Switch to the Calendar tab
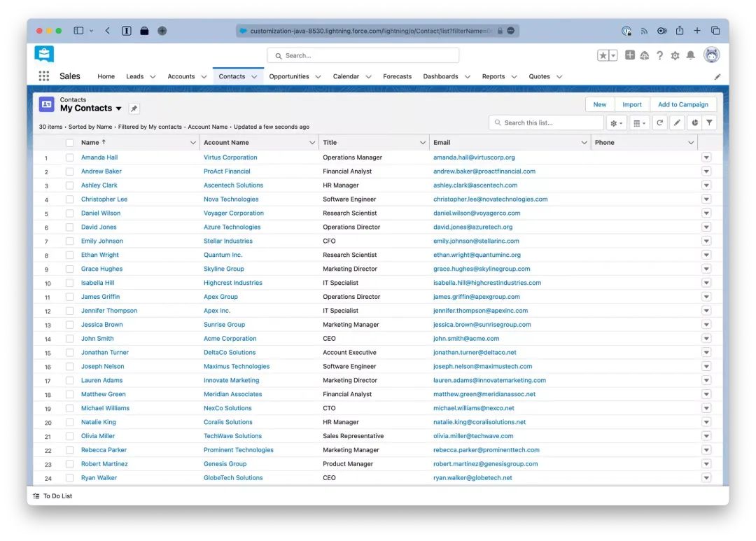Image resolution: width=756 pixels, height=541 pixels. (346, 76)
